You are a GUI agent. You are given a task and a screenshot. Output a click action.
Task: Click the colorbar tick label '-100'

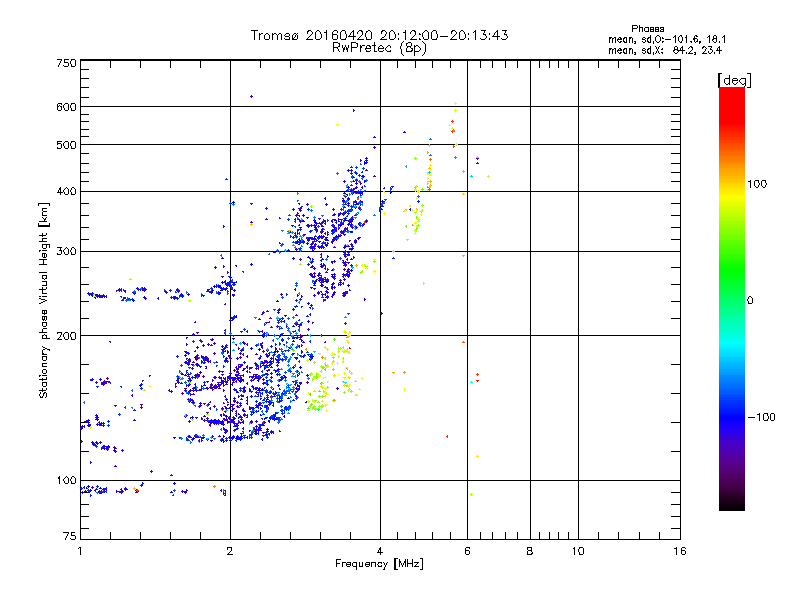coord(761,417)
